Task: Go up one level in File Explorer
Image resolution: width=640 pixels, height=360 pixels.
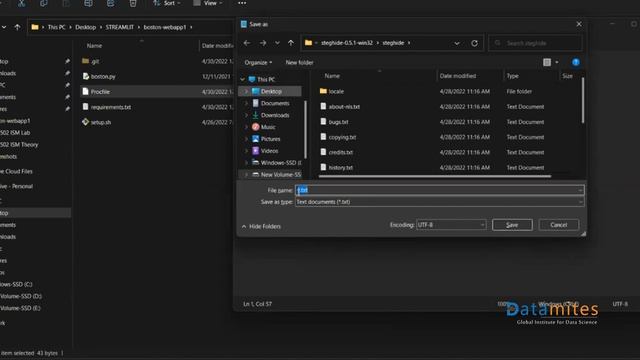Action: point(17,27)
